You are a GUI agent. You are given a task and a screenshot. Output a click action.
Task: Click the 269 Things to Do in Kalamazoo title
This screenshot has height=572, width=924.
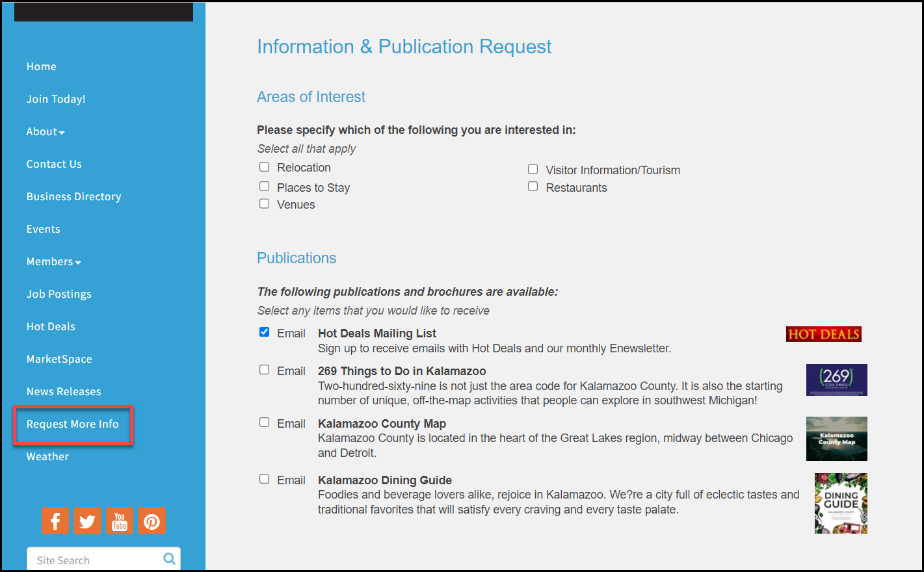point(402,371)
